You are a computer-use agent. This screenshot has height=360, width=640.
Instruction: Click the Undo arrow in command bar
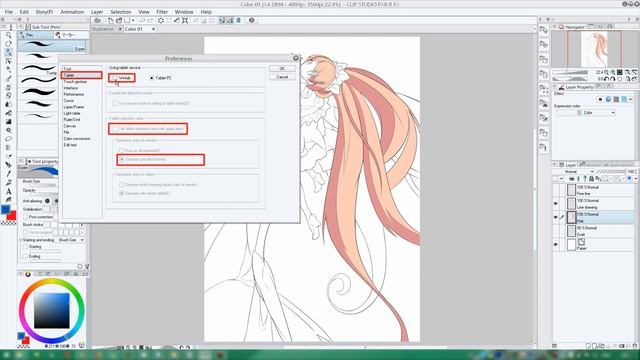[142, 20]
